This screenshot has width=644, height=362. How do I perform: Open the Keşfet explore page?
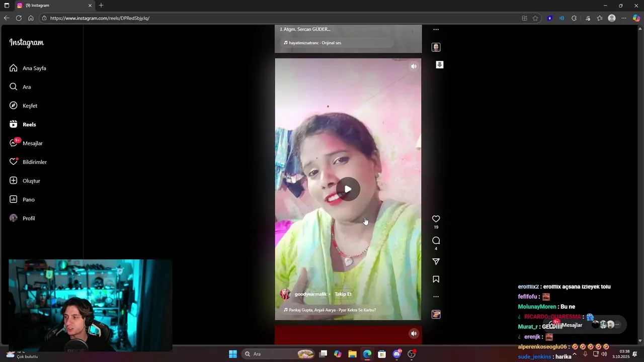pos(23,106)
